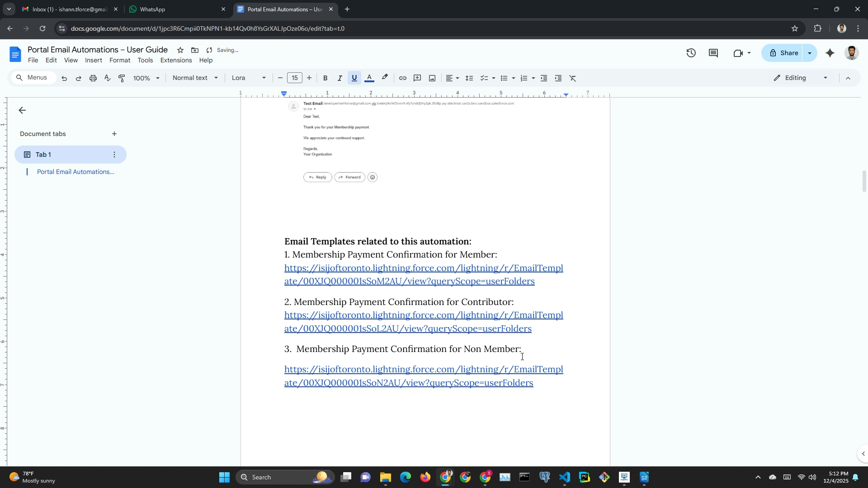Click the Insert link icon

pyautogui.click(x=402, y=78)
